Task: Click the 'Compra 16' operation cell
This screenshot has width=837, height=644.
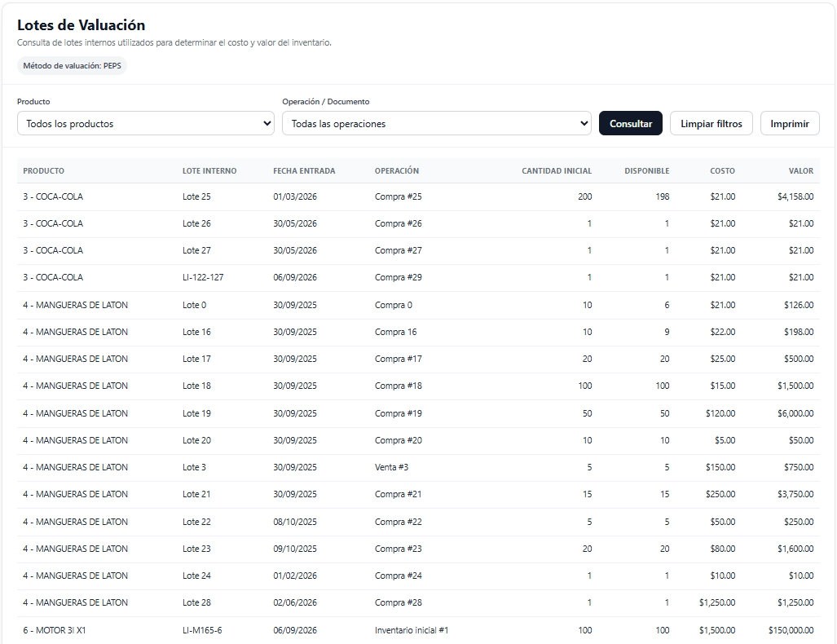Action: 395,332
